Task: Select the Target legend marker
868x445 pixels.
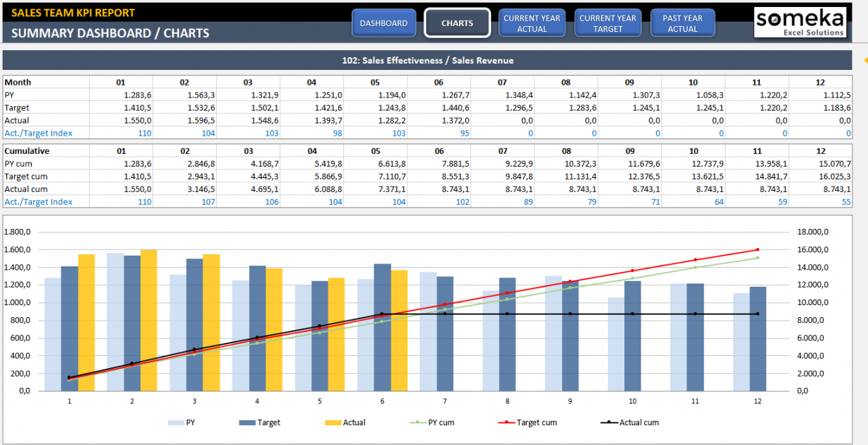Action: [247, 422]
